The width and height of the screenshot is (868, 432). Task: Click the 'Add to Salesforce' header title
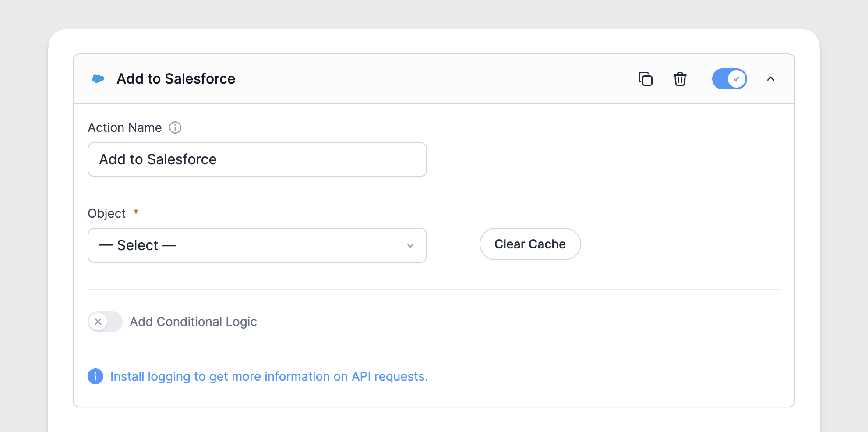coord(176,79)
